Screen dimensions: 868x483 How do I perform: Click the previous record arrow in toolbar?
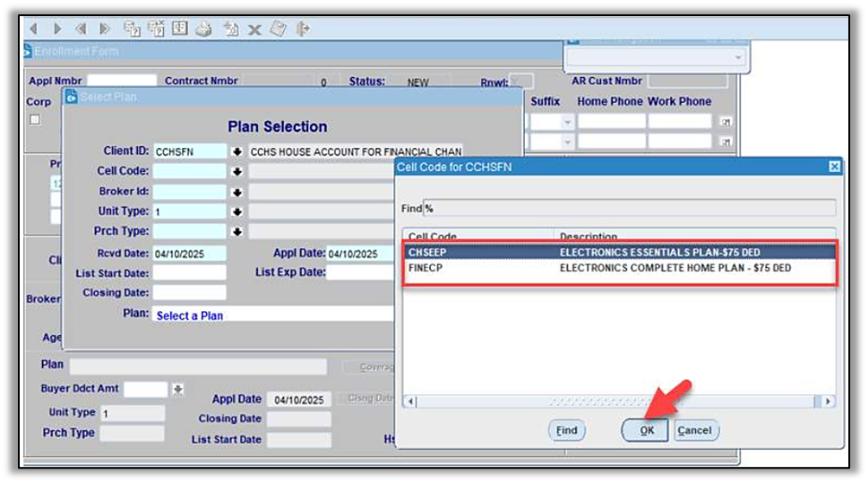pyautogui.click(x=34, y=29)
